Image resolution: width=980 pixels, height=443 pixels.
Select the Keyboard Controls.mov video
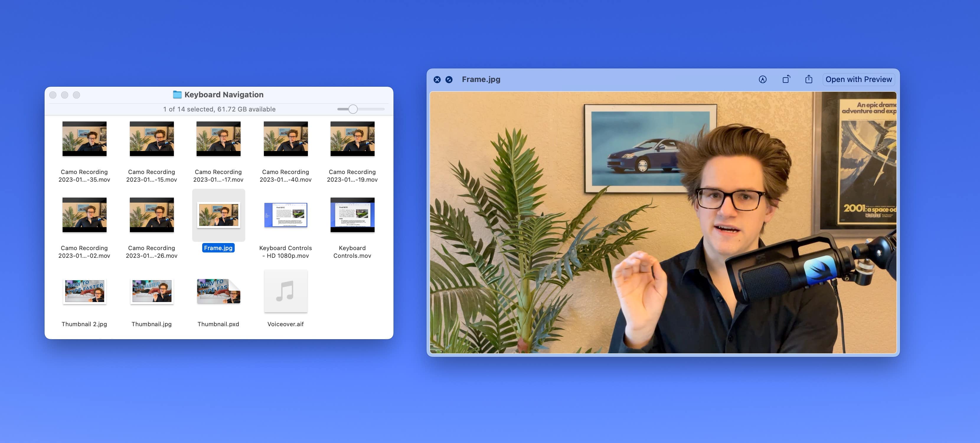coord(352,215)
